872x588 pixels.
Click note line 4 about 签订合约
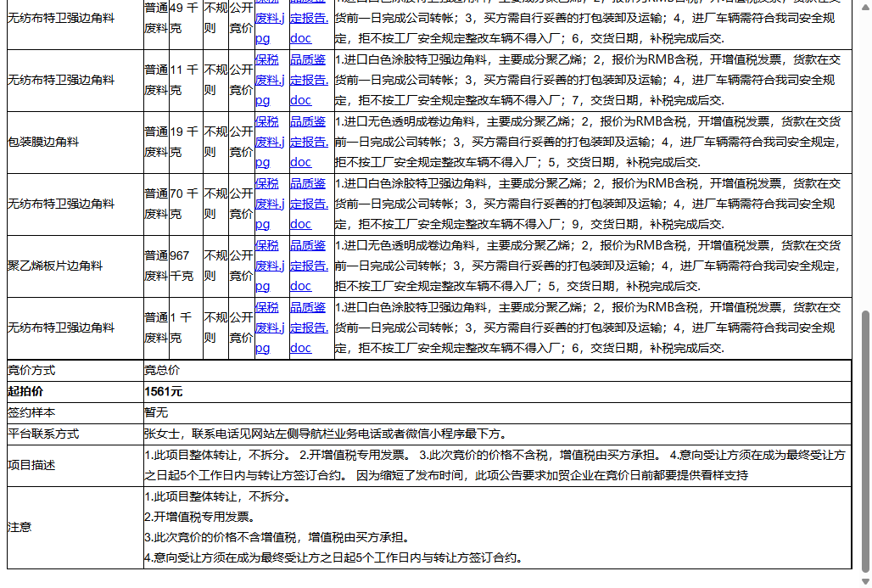[333, 557]
